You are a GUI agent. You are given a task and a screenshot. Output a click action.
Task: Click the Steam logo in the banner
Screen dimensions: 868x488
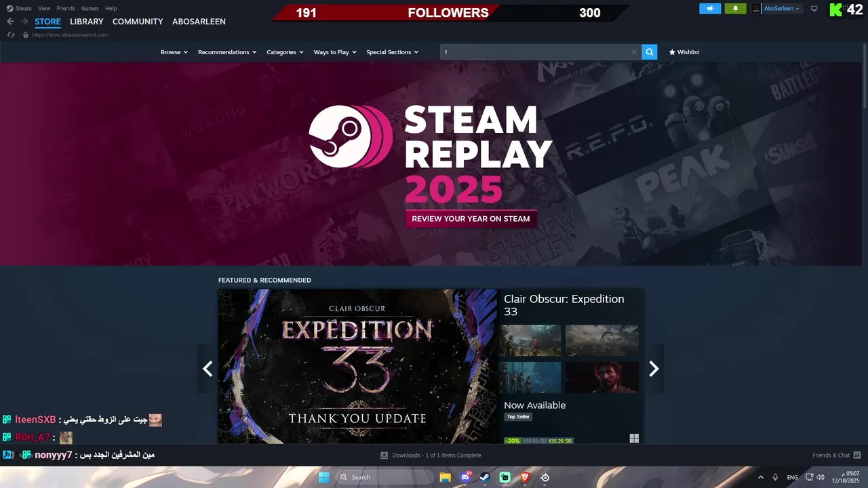[x=351, y=136]
